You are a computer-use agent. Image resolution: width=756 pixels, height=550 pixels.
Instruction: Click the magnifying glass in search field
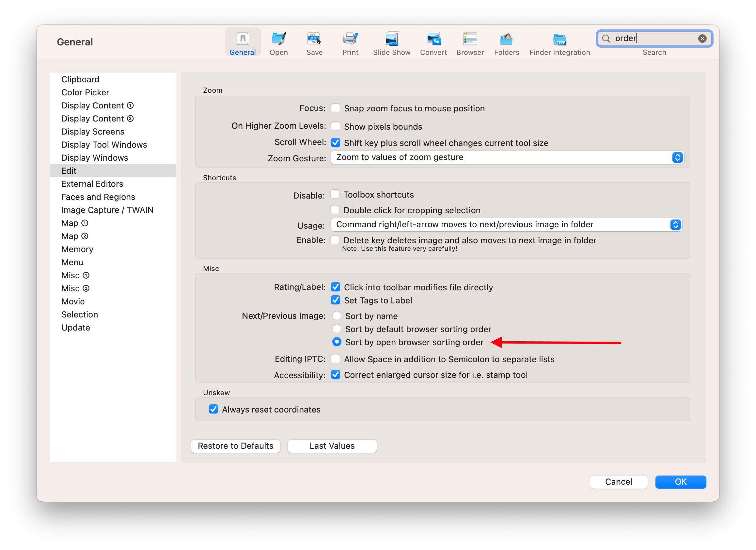606,39
